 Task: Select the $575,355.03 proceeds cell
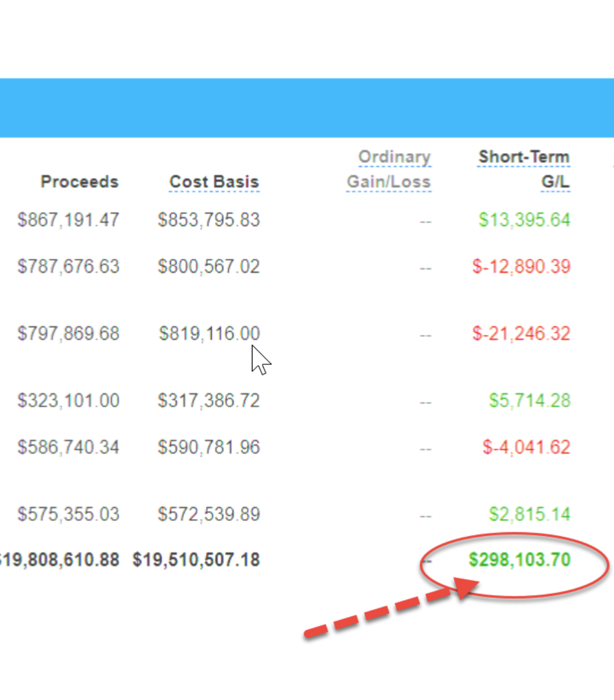click(x=68, y=514)
